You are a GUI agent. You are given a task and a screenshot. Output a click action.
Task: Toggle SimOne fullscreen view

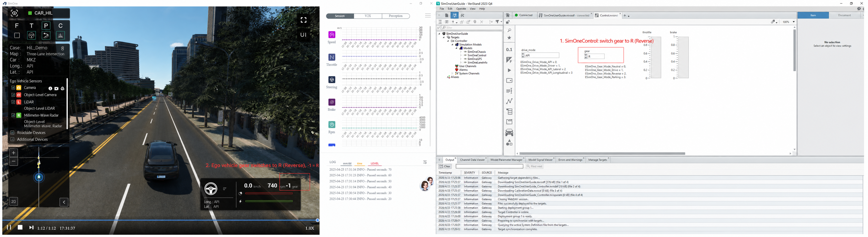pos(304,20)
